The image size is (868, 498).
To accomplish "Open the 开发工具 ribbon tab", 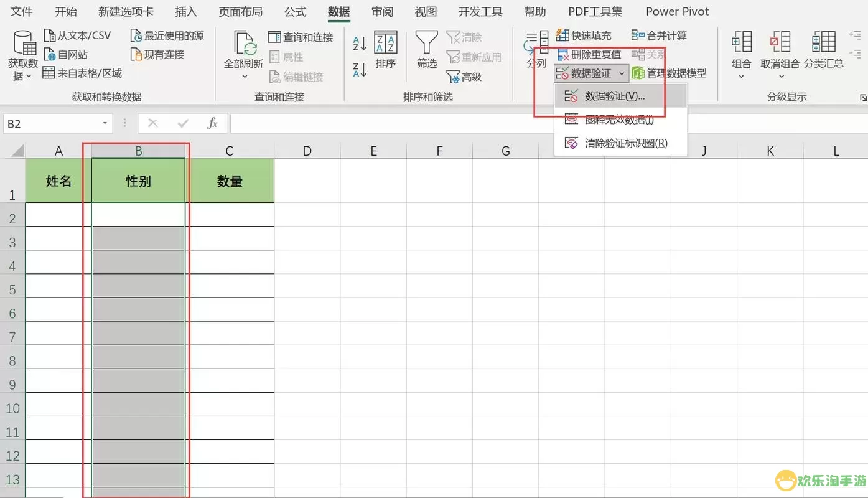I will click(x=480, y=12).
